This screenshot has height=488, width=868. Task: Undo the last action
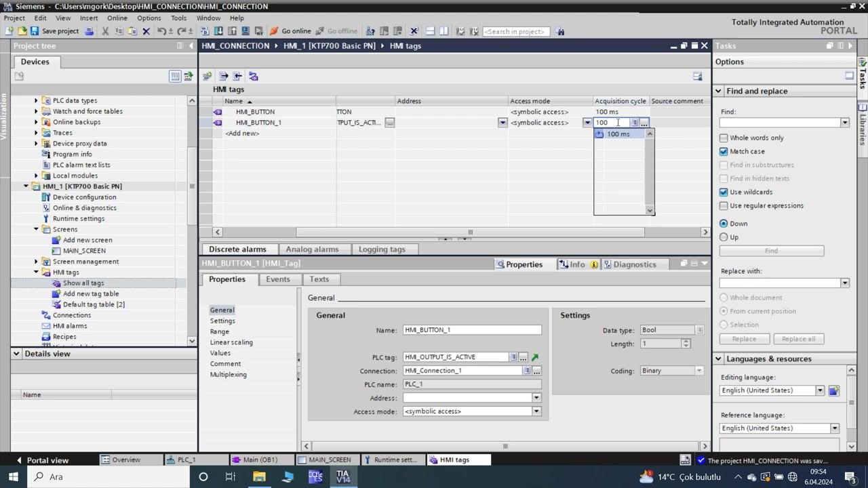pos(162,31)
